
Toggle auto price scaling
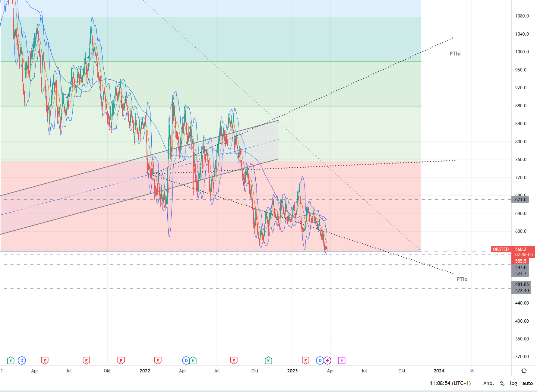point(528,383)
